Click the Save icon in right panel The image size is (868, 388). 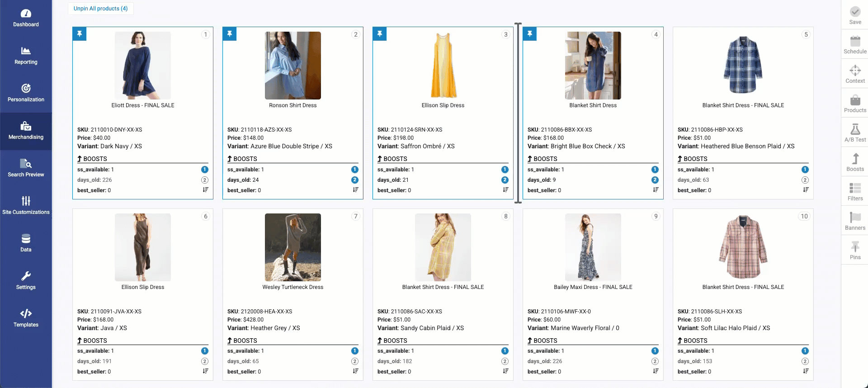pyautogui.click(x=855, y=15)
